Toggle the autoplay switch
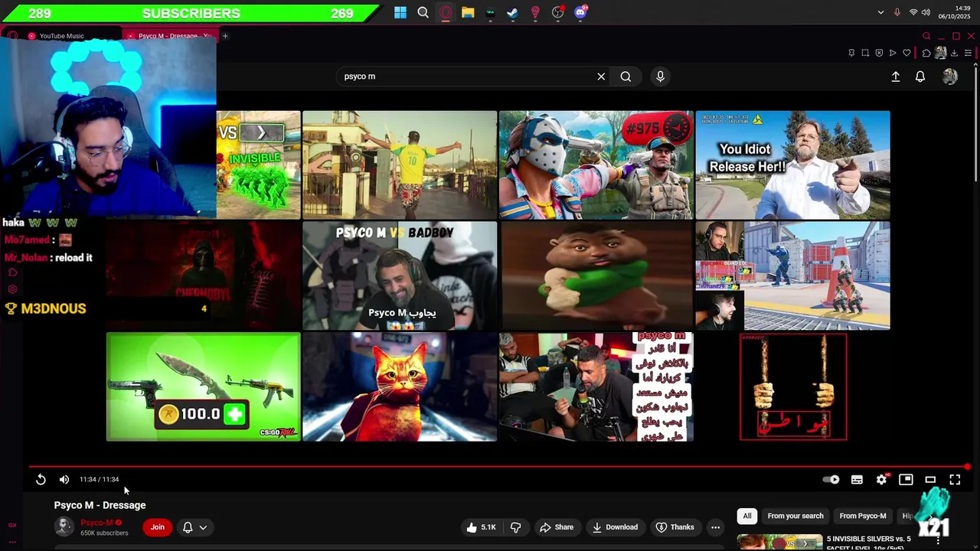The image size is (980, 551). (831, 479)
